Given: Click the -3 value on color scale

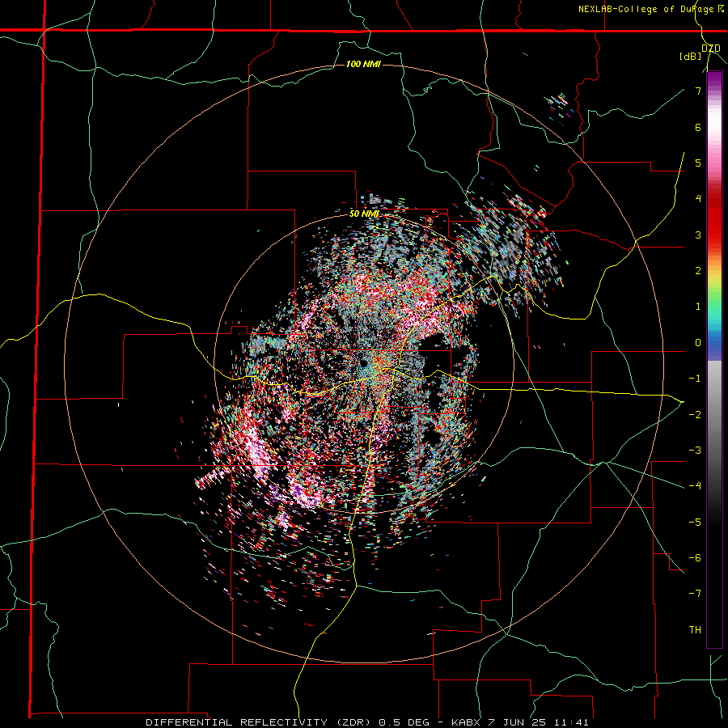Looking at the screenshot, I should [695, 451].
